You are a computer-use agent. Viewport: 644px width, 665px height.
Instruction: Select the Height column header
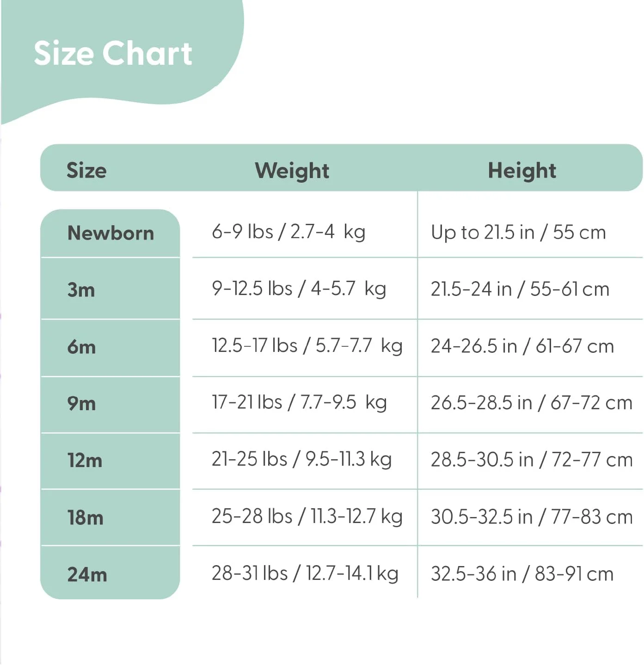522,170
